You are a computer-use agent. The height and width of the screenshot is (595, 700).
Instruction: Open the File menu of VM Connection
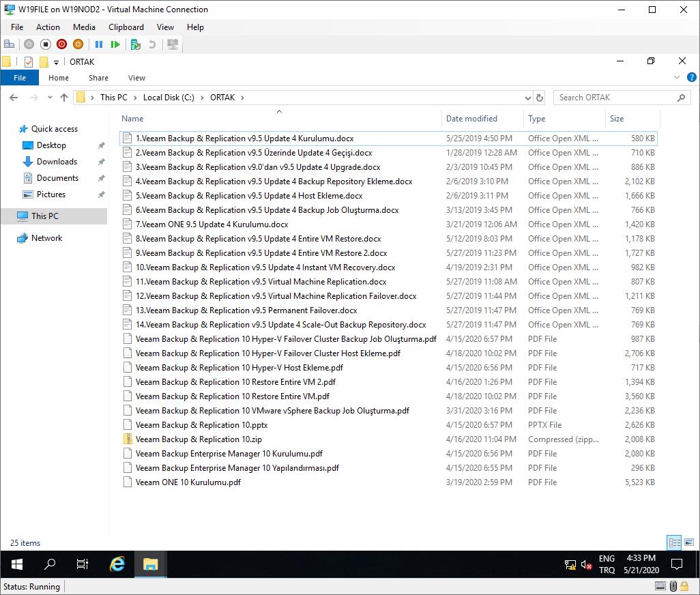coord(17,27)
